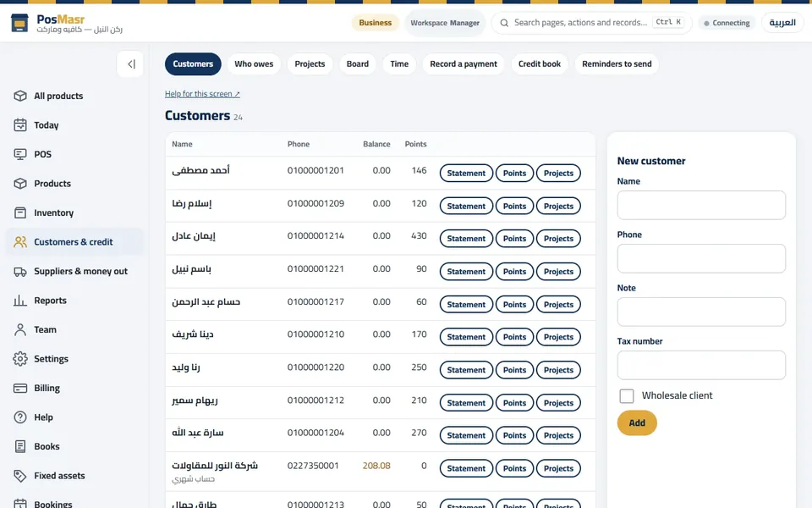Click the yellow Add customer button
This screenshot has height=508, width=812.
click(637, 423)
